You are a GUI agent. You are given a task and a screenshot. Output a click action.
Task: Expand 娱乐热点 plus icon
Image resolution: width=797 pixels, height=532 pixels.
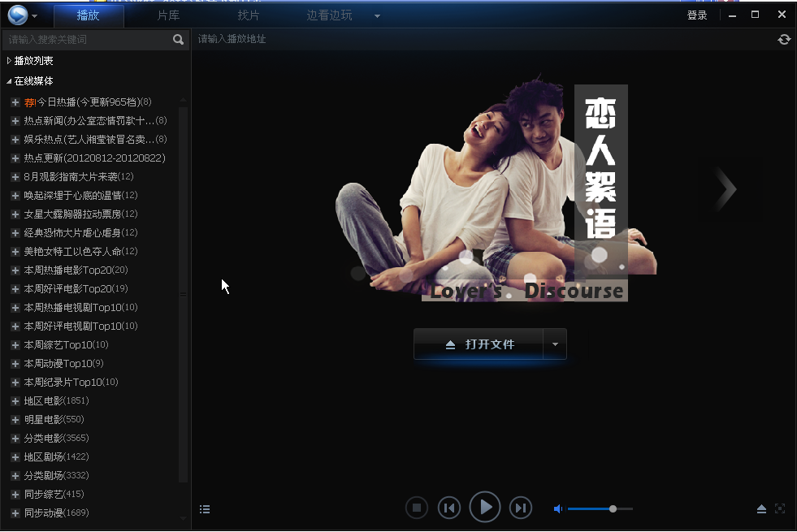15,139
